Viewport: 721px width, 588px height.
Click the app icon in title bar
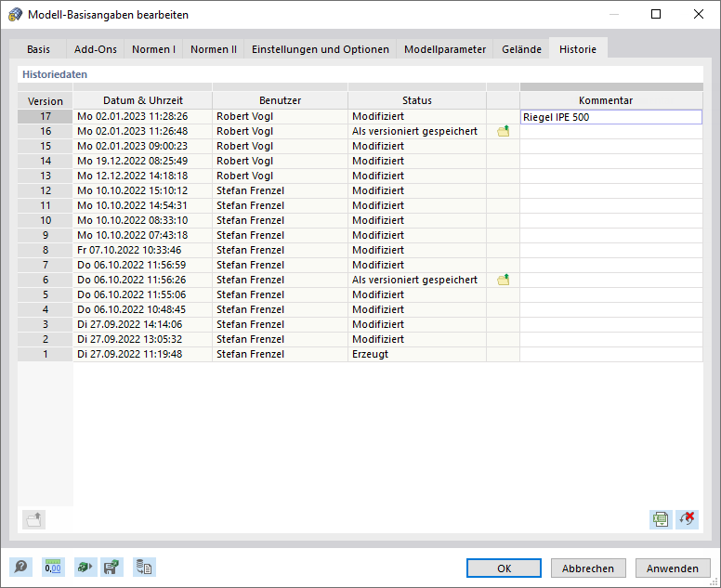pyautogui.click(x=15, y=15)
